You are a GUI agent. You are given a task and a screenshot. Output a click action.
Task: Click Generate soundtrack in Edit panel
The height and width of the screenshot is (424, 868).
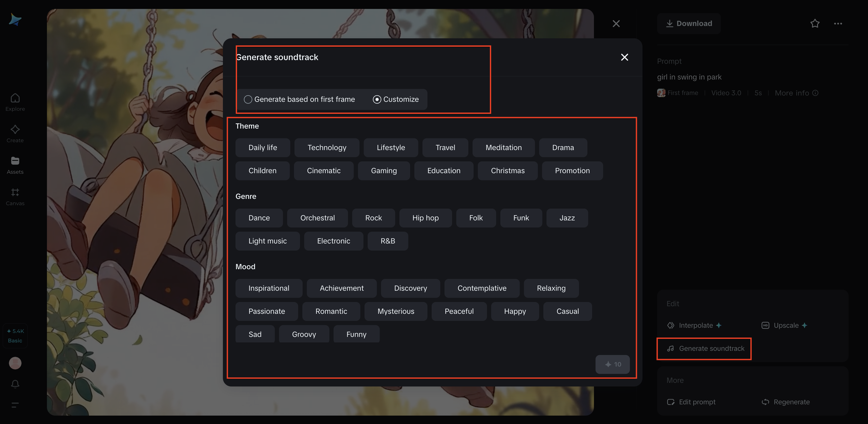click(706, 348)
